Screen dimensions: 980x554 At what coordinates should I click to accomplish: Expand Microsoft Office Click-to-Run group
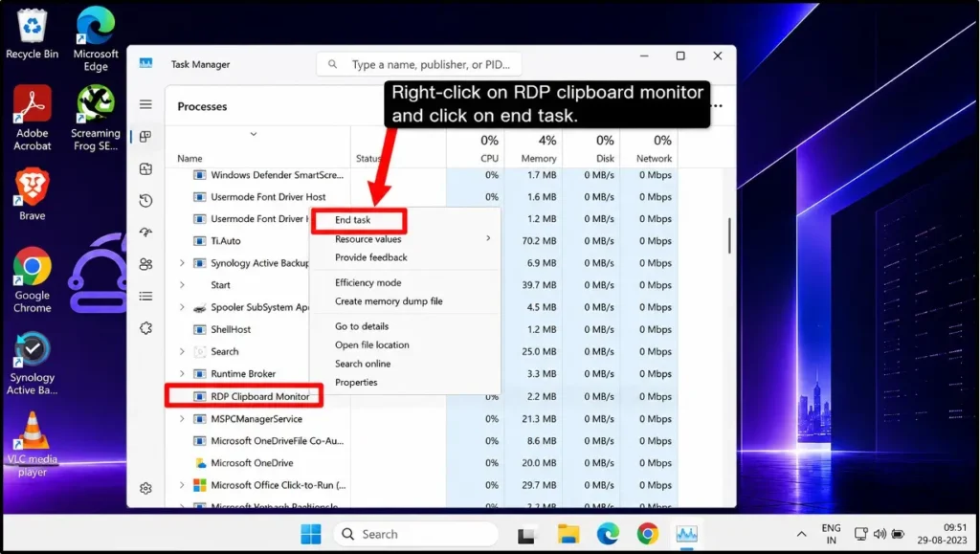click(182, 485)
